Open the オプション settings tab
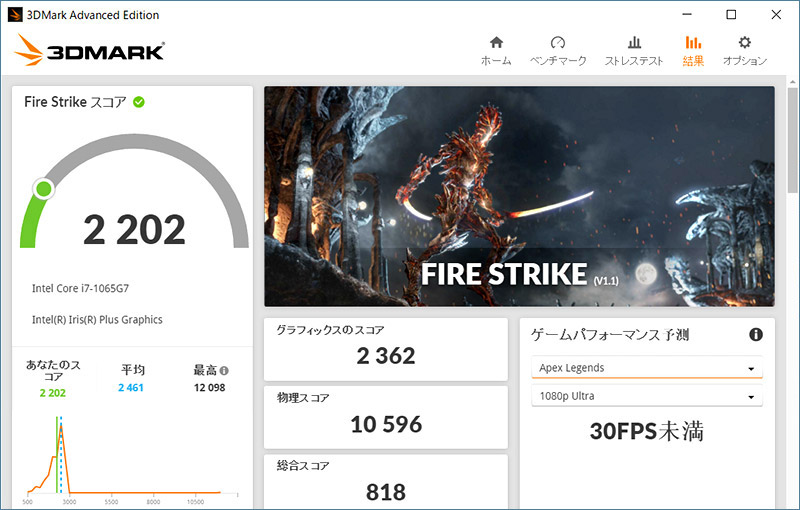Screen dimensions: 800x510 click(x=744, y=51)
